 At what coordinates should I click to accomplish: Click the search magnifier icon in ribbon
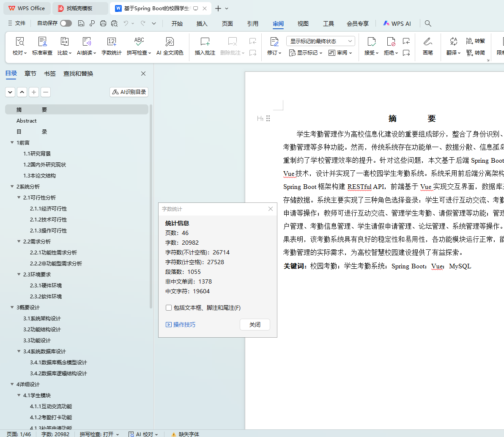click(428, 24)
